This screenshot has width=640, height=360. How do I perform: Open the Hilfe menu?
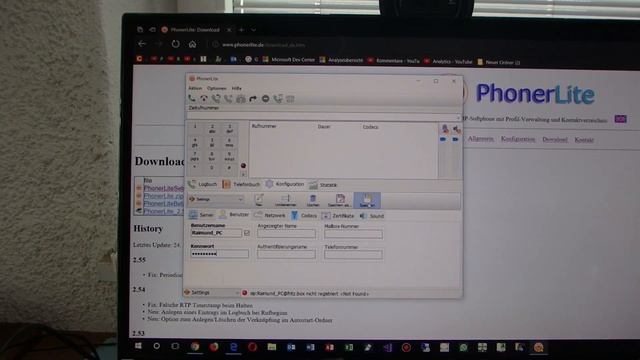pos(237,88)
